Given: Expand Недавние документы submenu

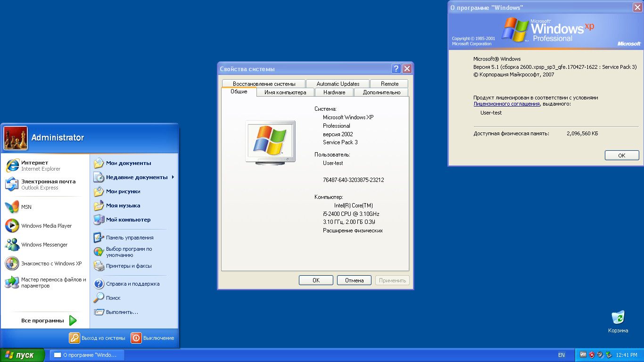Looking at the screenshot, I should click(137, 177).
